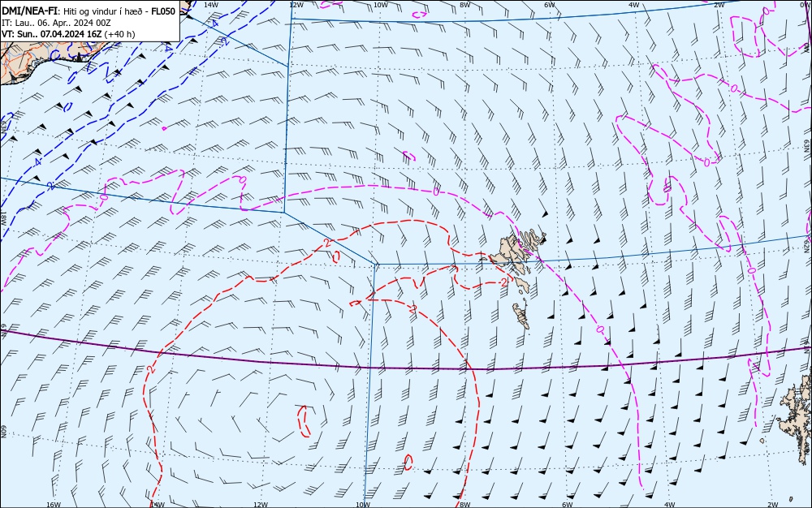The width and height of the screenshot is (812, 508).
Task: Select the '8W' longitude label on bottom edge
Action: pos(465,505)
